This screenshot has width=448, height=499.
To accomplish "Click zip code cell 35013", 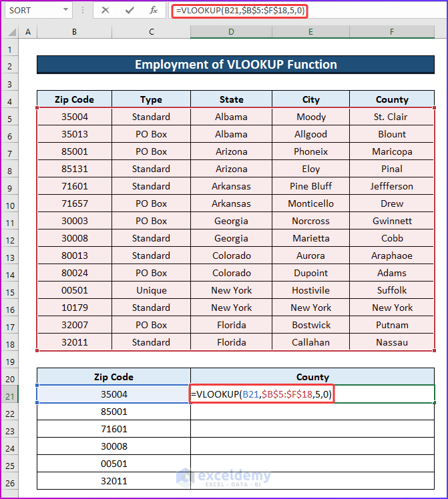I will coord(75,134).
